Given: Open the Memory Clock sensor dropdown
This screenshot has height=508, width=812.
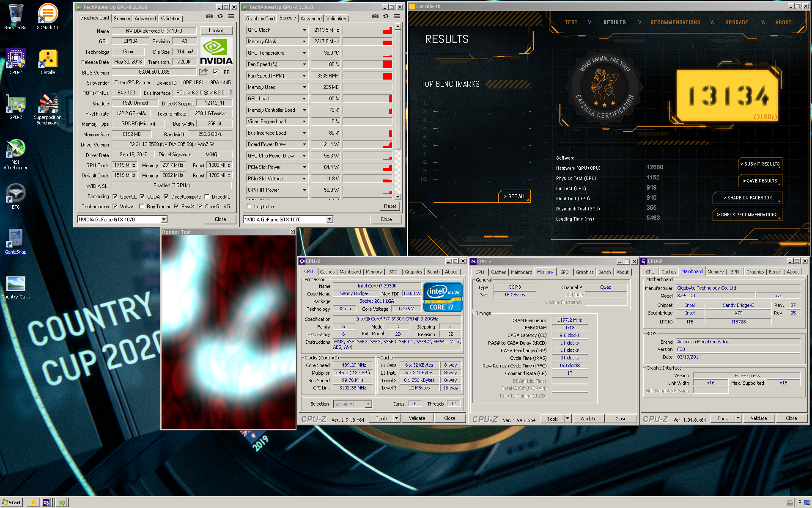Looking at the screenshot, I should pyautogui.click(x=304, y=41).
